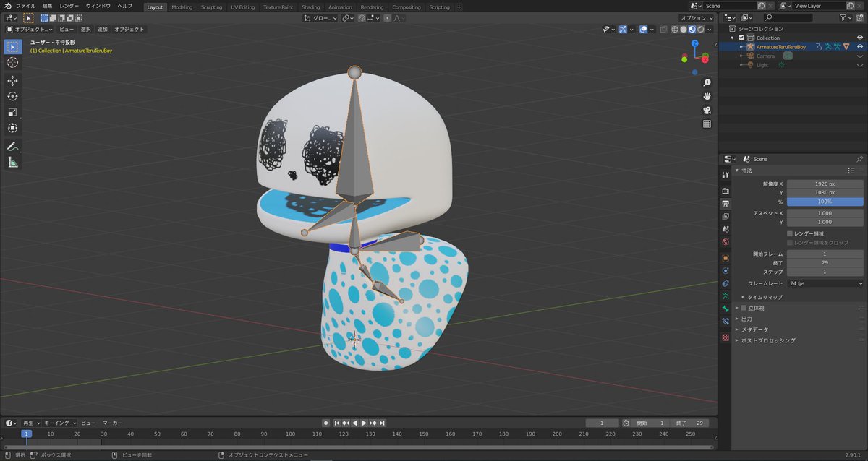Open the Tool properties tab

726,175
